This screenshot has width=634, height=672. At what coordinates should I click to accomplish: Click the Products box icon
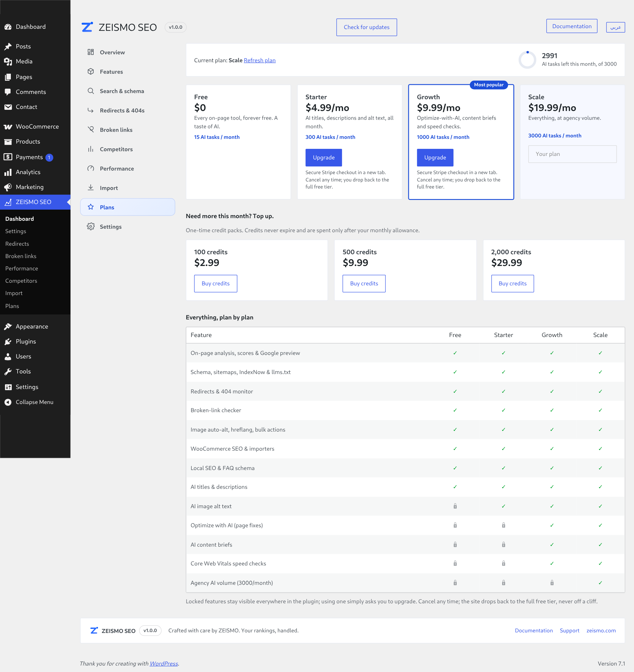tap(8, 142)
